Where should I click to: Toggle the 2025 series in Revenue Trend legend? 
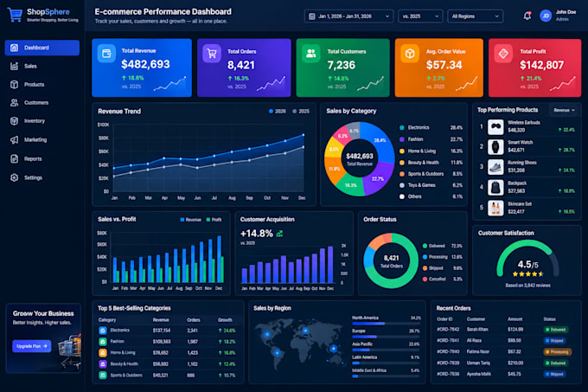click(x=301, y=112)
